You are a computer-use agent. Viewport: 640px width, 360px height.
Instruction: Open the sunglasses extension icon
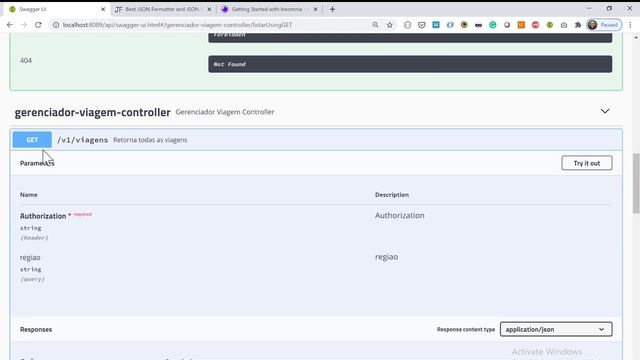pyautogui.click(x=478, y=25)
